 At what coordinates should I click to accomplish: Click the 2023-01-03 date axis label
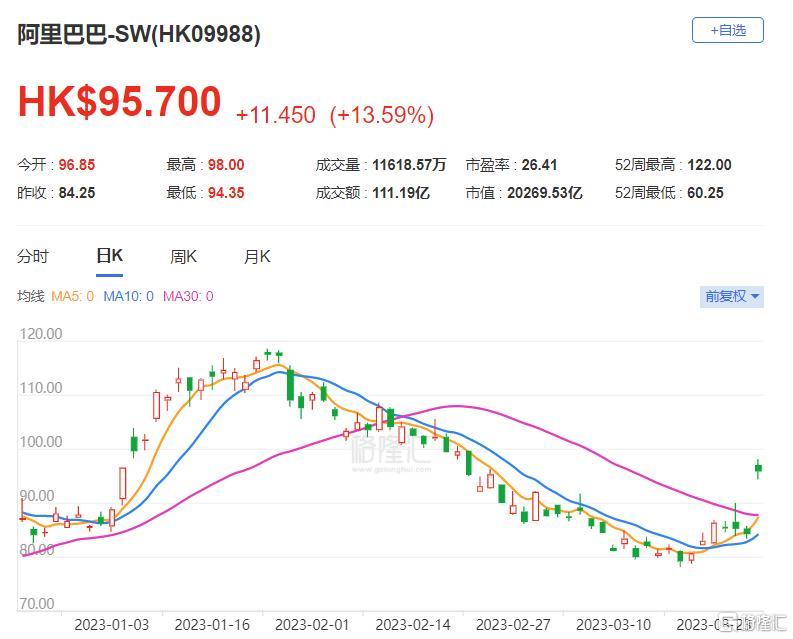pyautogui.click(x=112, y=625)
